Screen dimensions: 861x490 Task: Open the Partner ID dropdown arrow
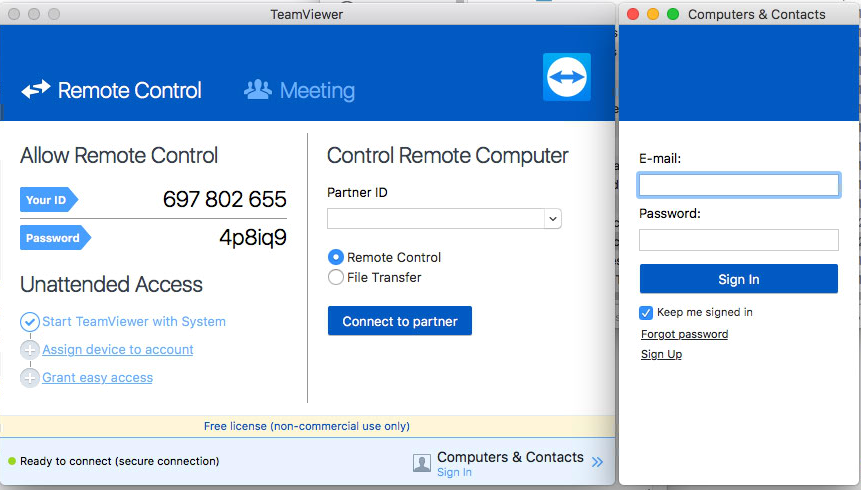[x=552, y=218]
